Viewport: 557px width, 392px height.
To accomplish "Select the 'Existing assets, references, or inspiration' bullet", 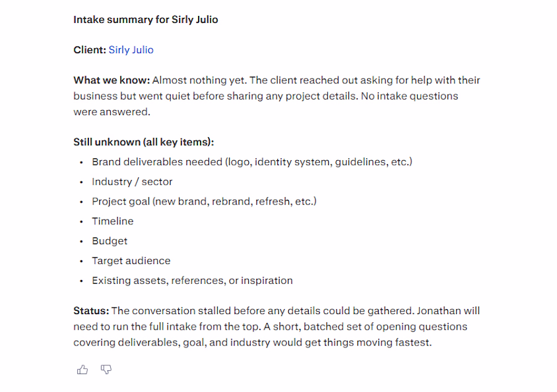I will [192, 280].
